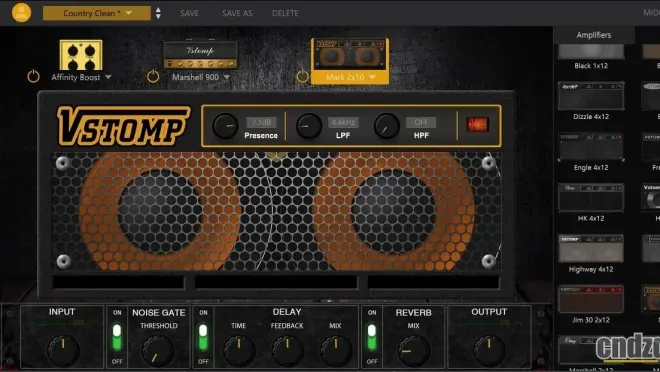Click the Affinity Boost pedal image
The width and height of the screenshot is (660, 372).
click(x=81, y=55)
